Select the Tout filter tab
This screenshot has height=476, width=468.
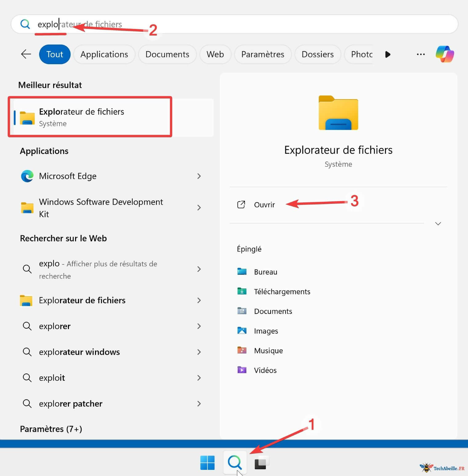[x=55, y=54]
